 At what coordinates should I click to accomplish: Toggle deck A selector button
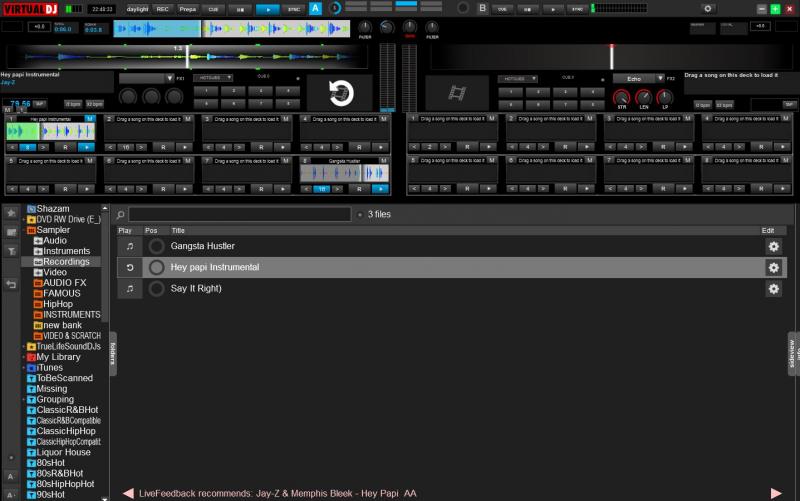315,8
